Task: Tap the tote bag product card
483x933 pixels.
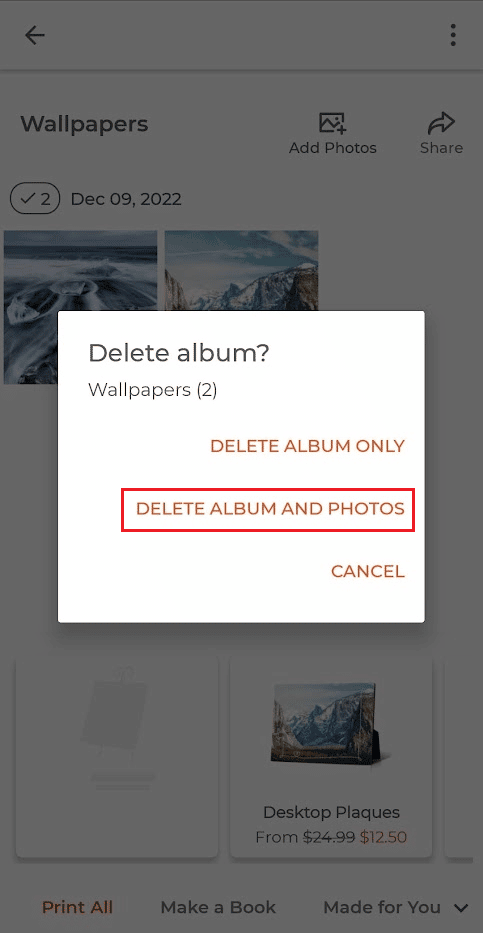Action: click(117, 757)
